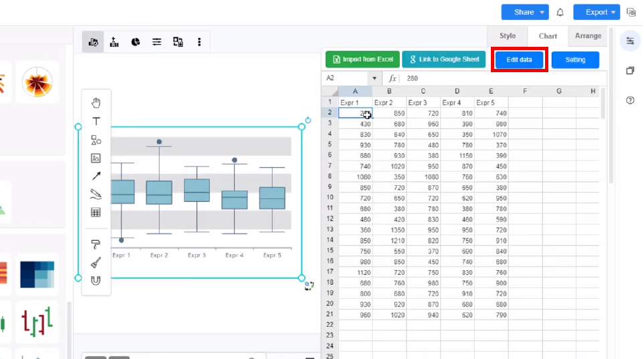The image size is (644, 359).
Task: Click the Expr 1 axis label in chart
Action: coord(121,255)
